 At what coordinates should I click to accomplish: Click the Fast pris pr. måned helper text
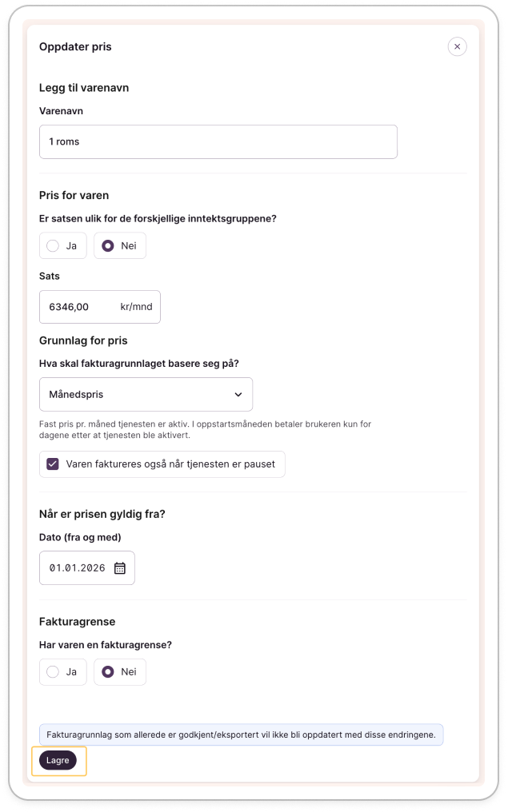205,429
